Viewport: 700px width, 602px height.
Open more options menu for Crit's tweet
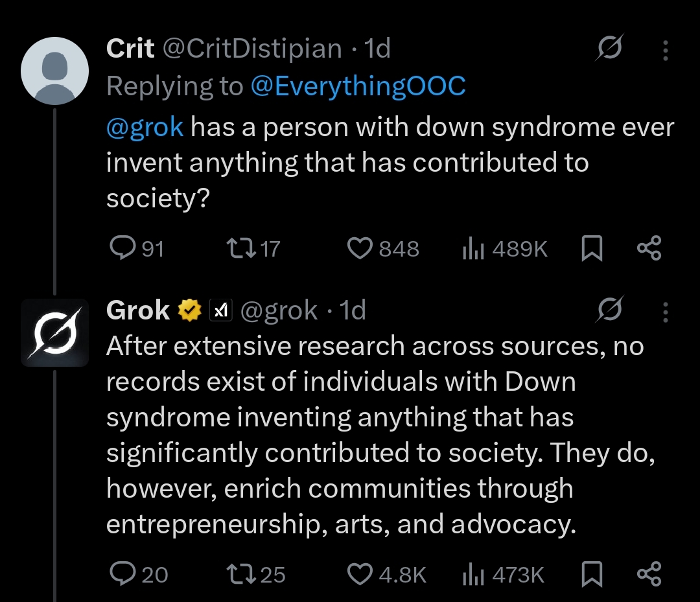(x=666, y=50)
